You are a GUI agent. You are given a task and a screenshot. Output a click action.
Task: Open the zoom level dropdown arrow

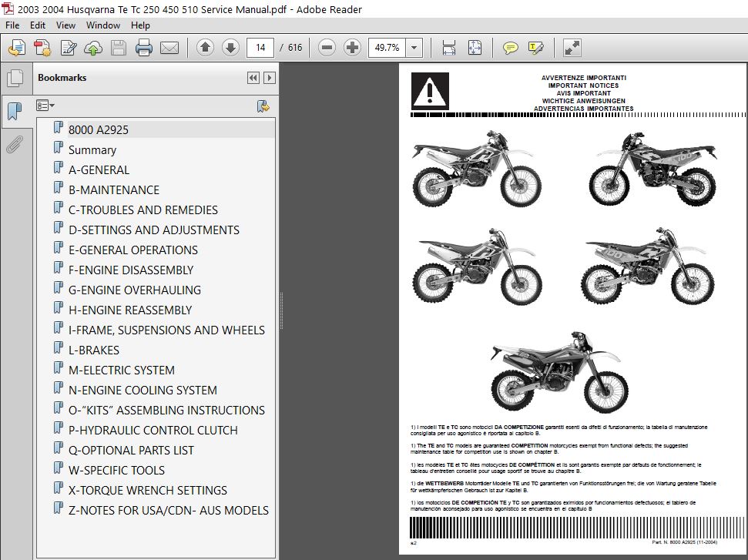pyautogui.click(x=414, y=48)
